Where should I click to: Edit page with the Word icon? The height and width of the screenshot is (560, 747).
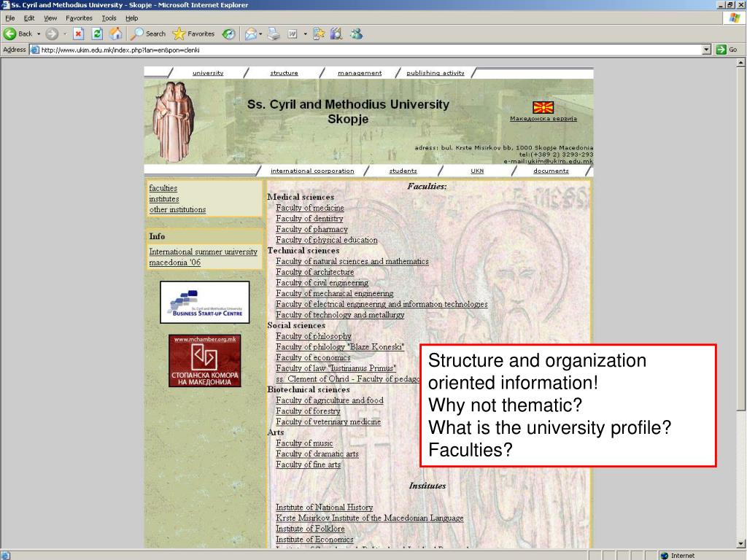tap(293, 34)
